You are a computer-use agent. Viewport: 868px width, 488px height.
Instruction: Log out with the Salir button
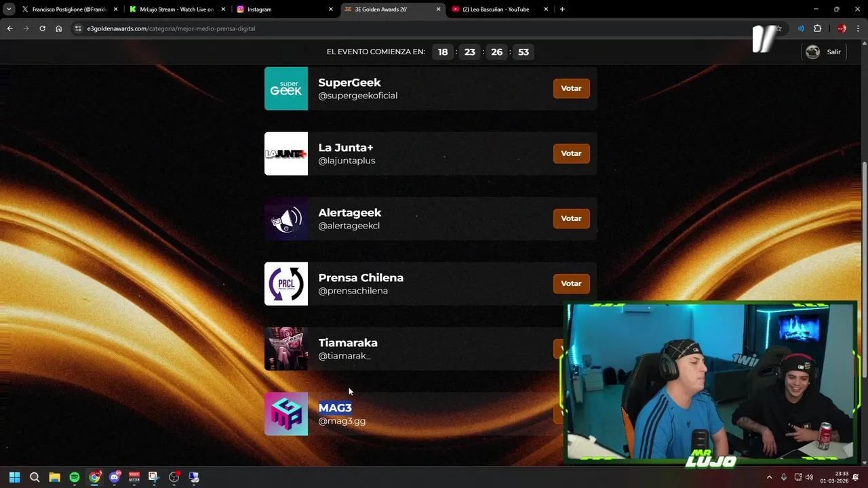[833, 52]
